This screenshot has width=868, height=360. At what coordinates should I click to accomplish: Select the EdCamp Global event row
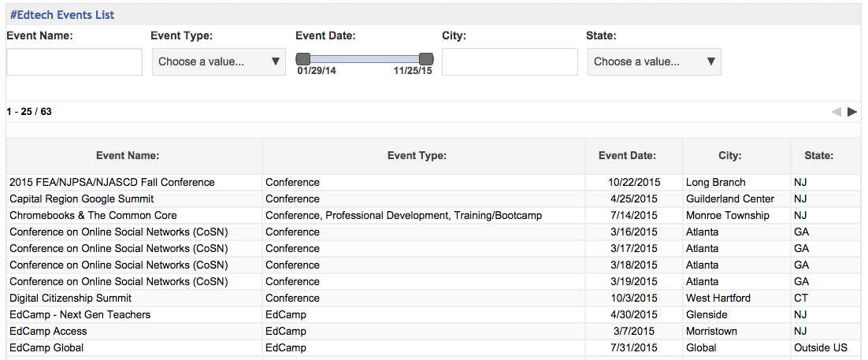pos(433,348)
